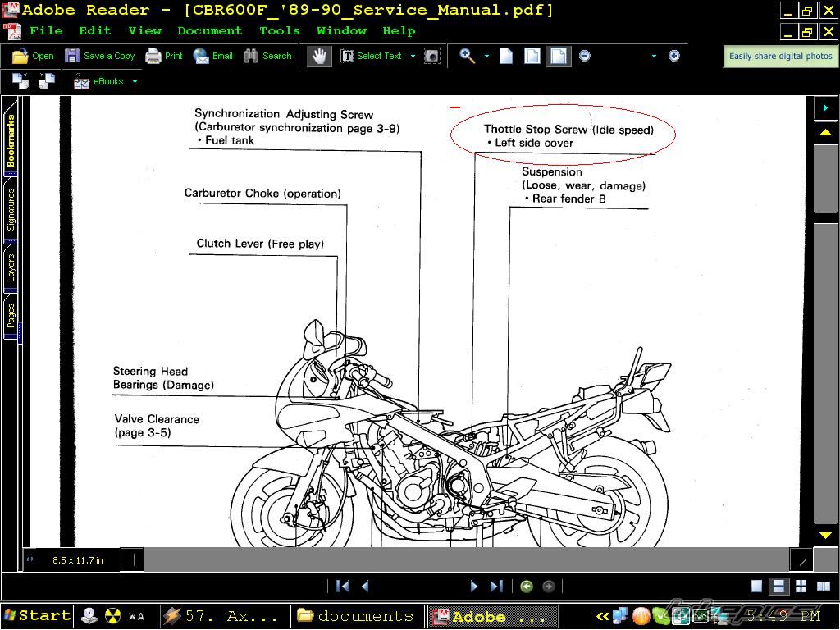
Task: Go to the last page
Action: tap(496, 586)
